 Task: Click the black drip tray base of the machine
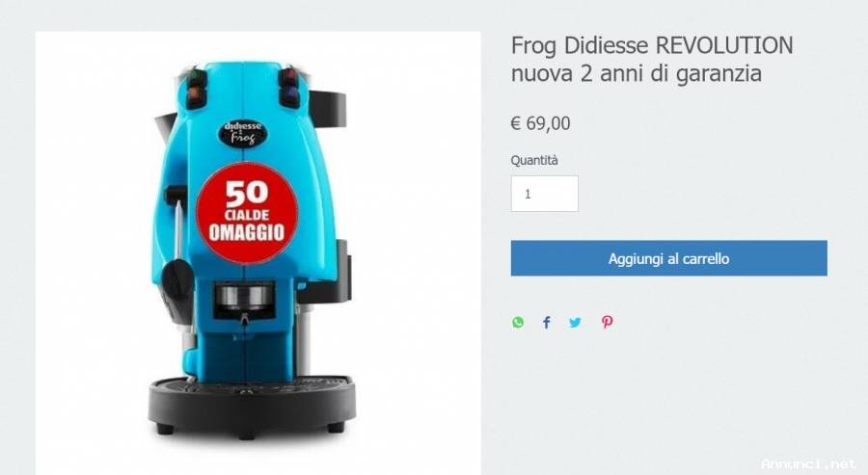point(252,404)
